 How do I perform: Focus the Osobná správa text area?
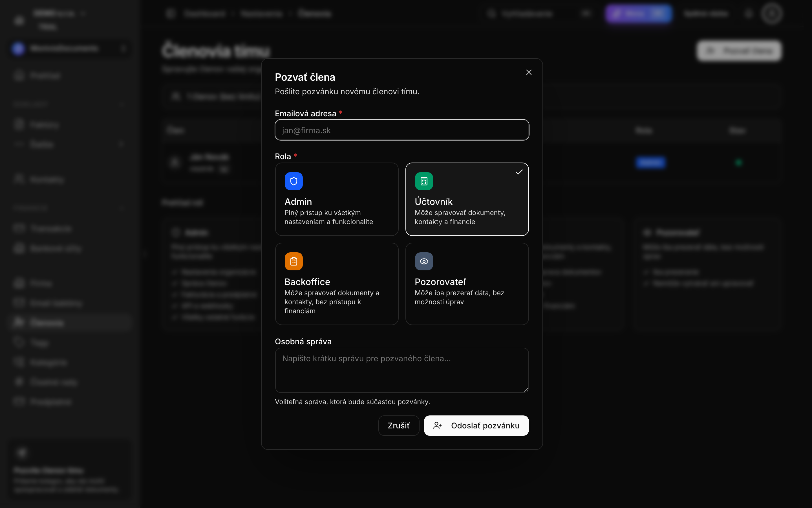(402, 370)
